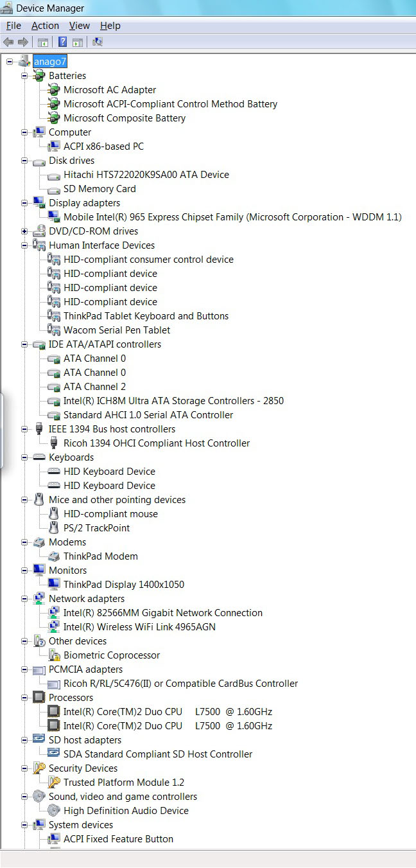Click the Processors category chip icon
Viewport: 416px width, 868px height.
point(39,698)
